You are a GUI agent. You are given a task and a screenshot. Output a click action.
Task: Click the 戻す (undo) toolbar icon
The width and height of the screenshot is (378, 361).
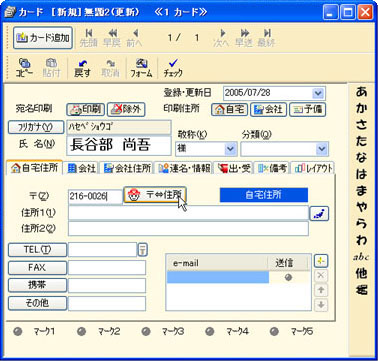pyautogui.click(x=82, y=68)
